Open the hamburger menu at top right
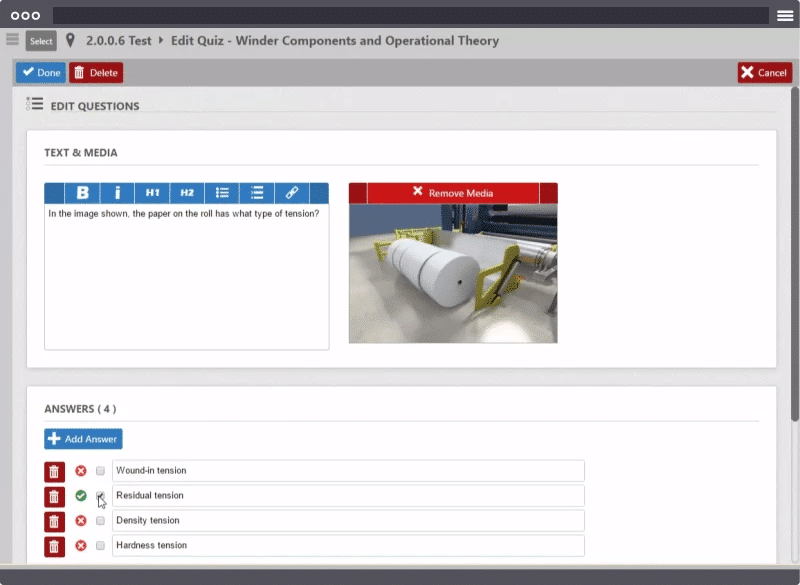This screenshot has width=800, height=585. tap(785, 16)
